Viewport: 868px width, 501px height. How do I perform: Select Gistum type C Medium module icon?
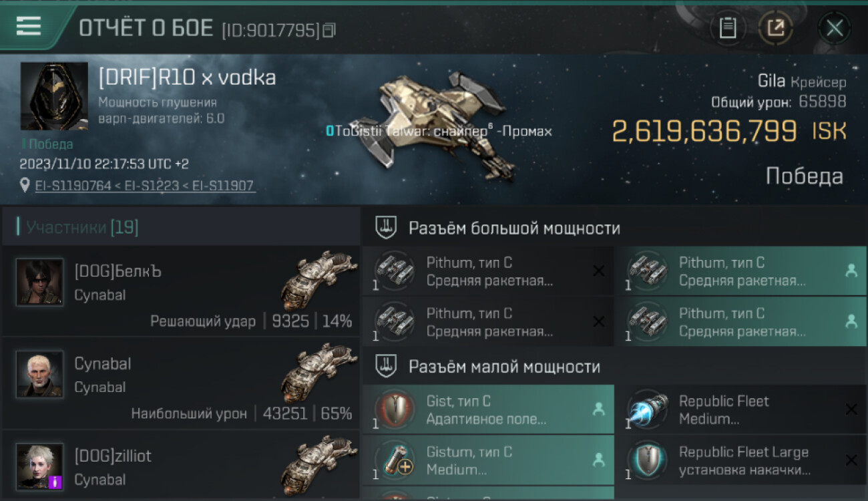(x=395, y=460)
